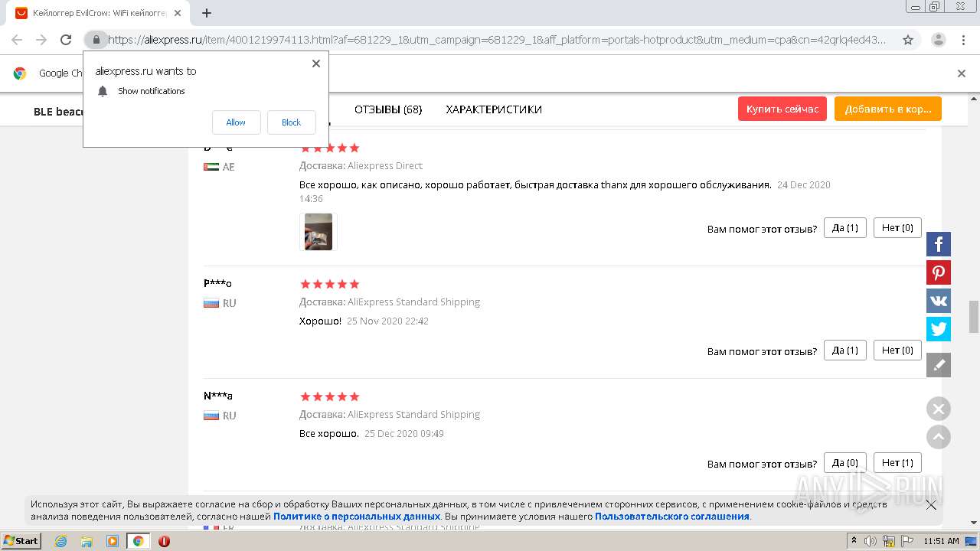Vote Нет (0) on the AE review
The image size is (980, 551).
coord(897,227)
